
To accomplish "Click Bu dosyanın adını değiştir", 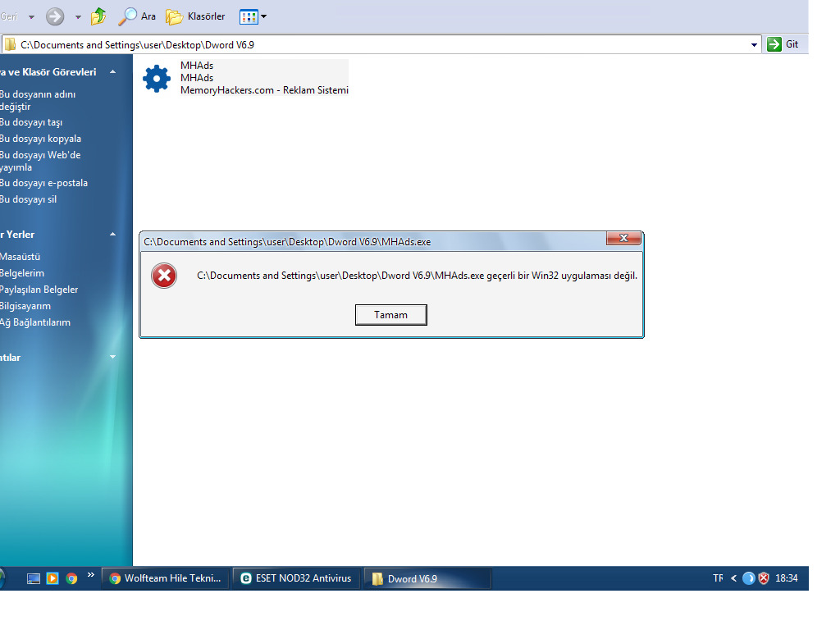I will (x=38, y=100).
